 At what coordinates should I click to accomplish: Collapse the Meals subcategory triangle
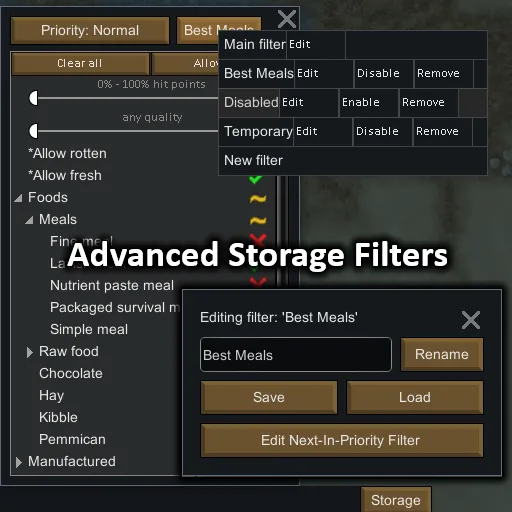29,220
